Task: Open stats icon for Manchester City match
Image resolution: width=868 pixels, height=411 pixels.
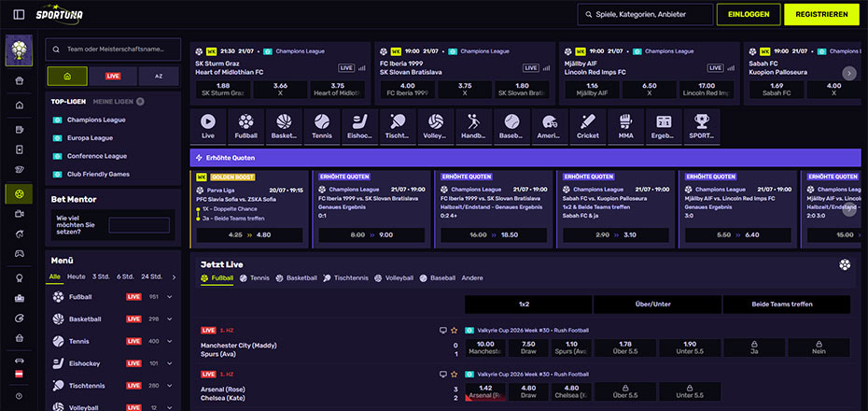Action: [x=442, y=330]
